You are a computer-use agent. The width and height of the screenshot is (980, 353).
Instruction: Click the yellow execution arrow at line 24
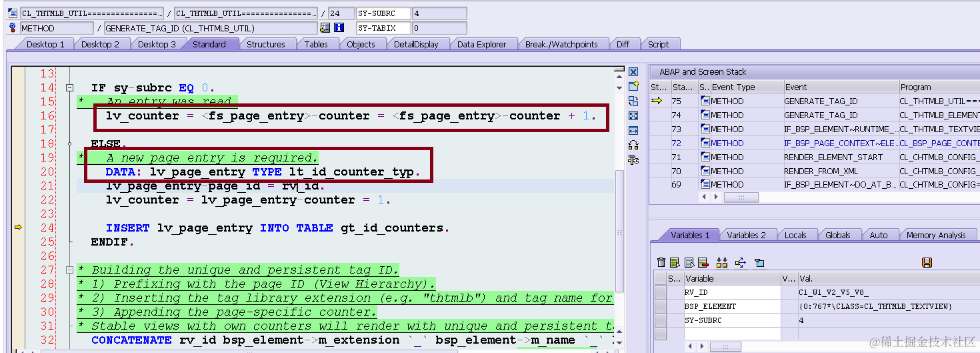coord(18,228)
